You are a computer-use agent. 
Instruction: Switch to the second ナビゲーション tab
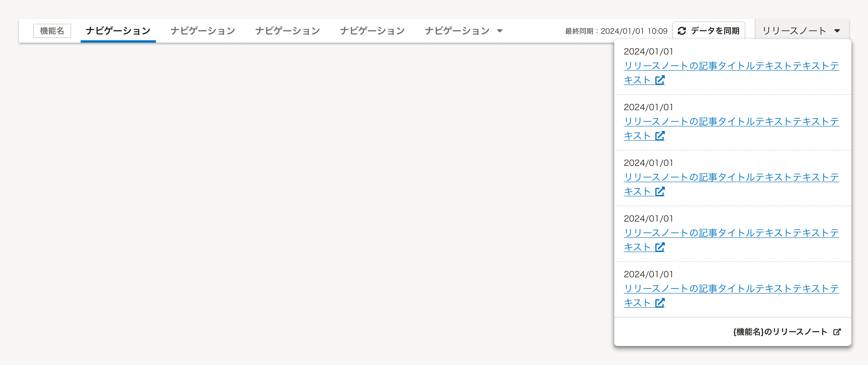pos(203,31)
